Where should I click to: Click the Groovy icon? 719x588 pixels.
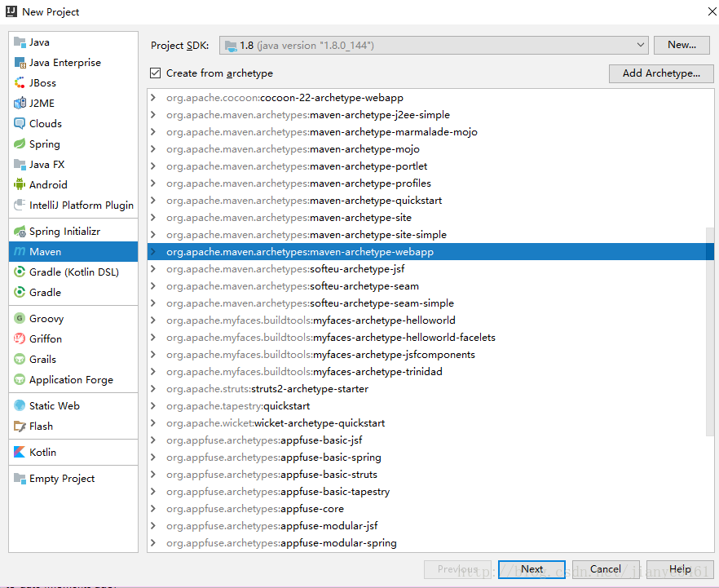pyautogui.click(x=20, y=318)
